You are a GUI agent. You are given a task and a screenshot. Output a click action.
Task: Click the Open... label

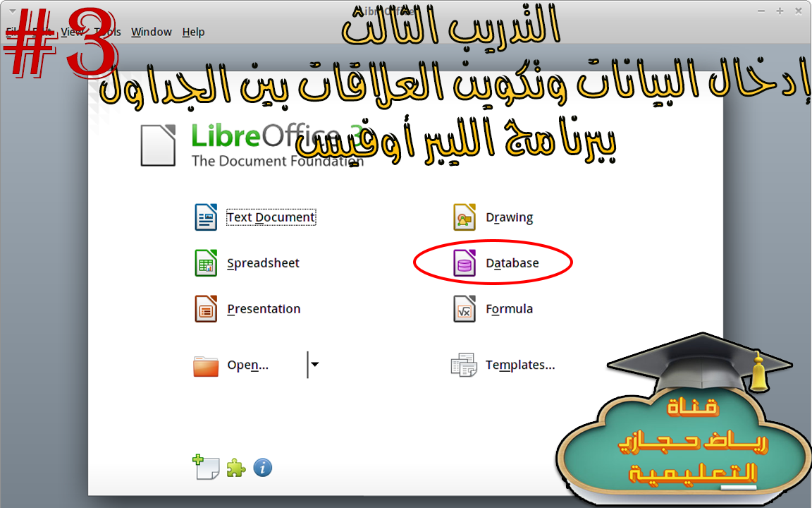[x=247, y=365]
